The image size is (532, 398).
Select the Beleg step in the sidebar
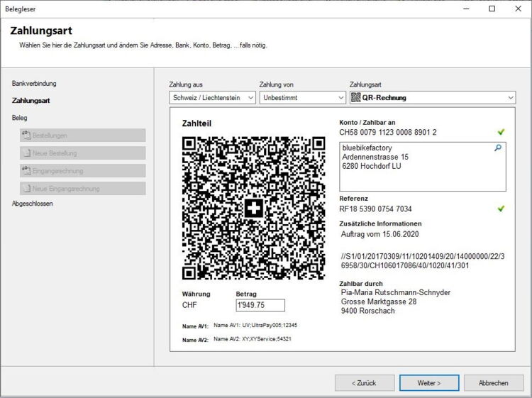[x=20, y=118]
